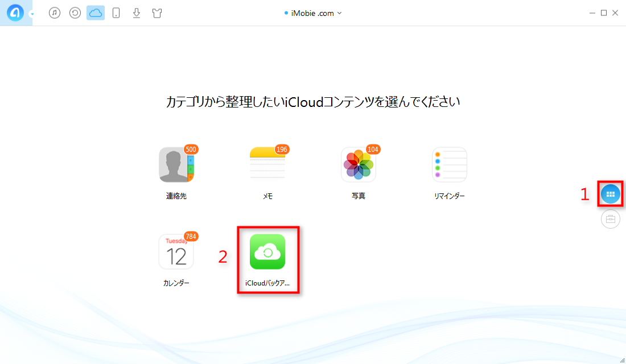Click the リマインダー label text
626x364 pixels.
(450, 196)
